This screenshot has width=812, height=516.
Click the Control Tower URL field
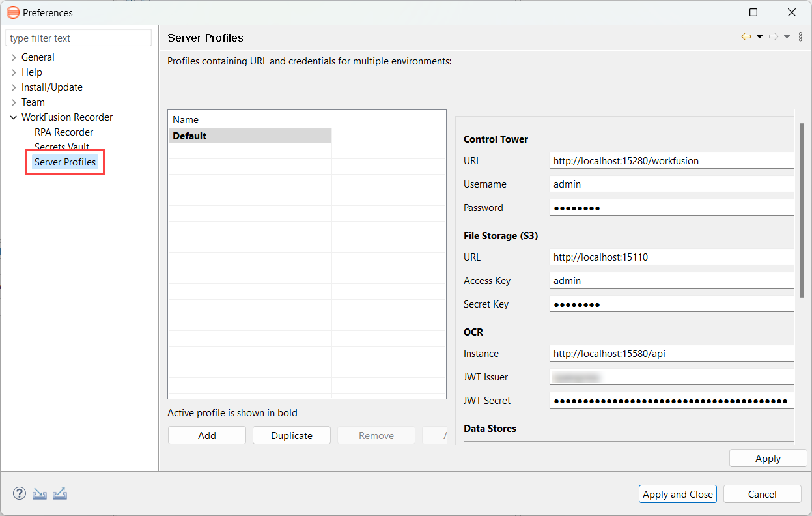click(671, 161)
